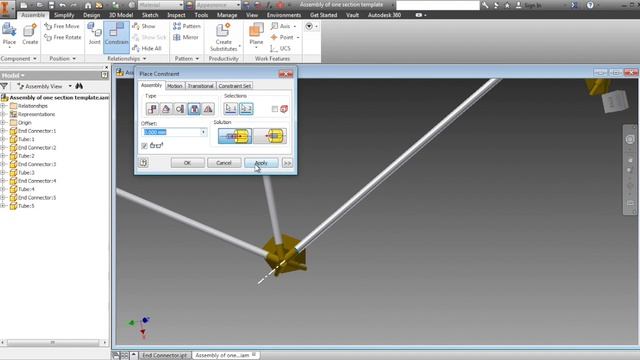Click the work Point tool
Image resolution: width=640 pixels, height=360 pixels.
click(282, 37)
